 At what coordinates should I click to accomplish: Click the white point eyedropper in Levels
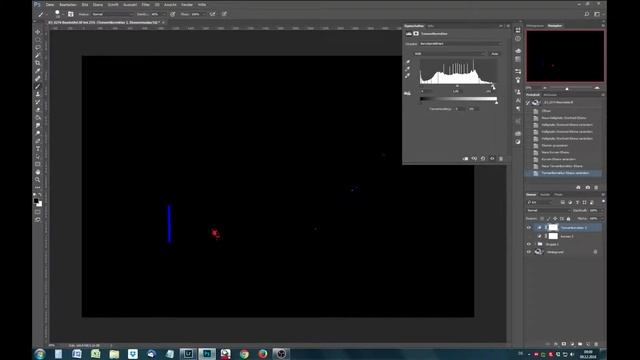point(408,76)
